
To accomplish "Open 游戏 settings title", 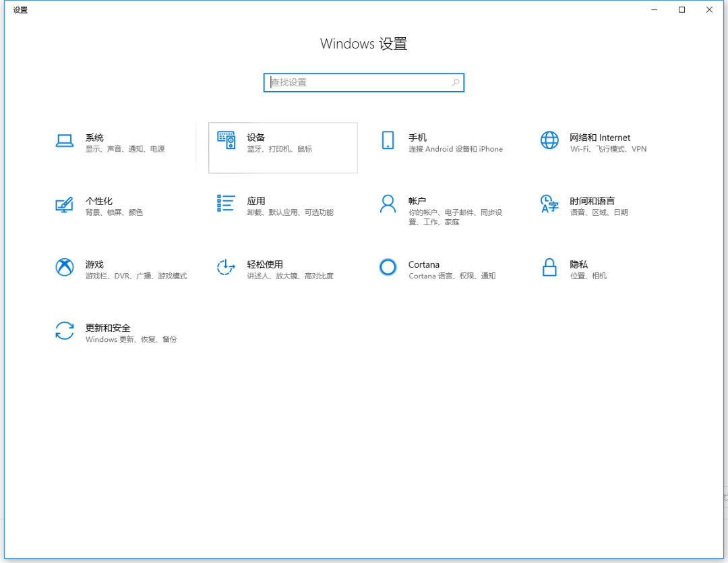I will coord(94,264).
